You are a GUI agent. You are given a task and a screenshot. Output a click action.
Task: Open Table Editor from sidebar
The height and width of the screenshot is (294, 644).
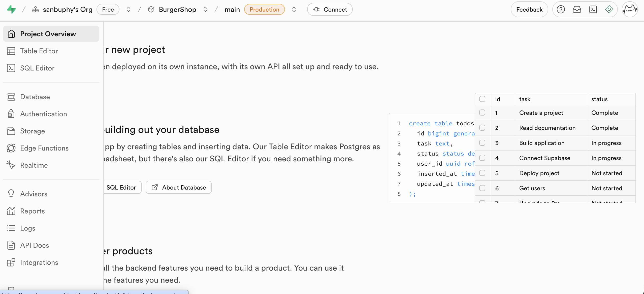pyautogui.click(x=39, y=51)
